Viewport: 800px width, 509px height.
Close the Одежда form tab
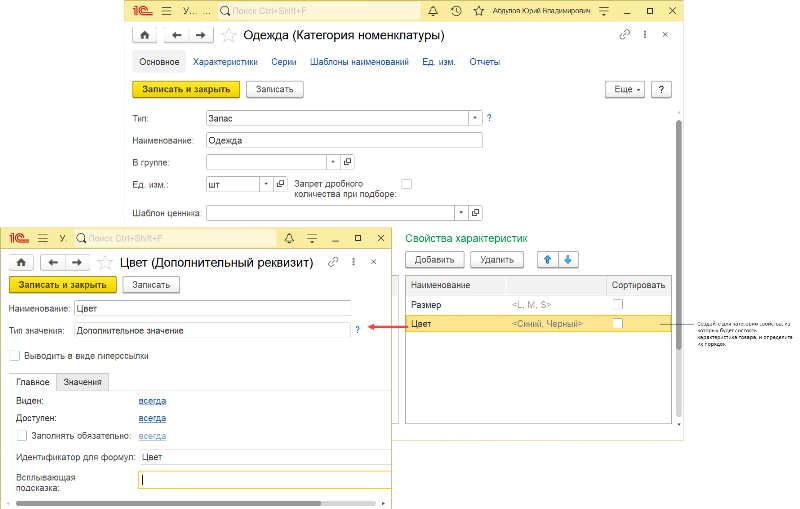(665, 35)
